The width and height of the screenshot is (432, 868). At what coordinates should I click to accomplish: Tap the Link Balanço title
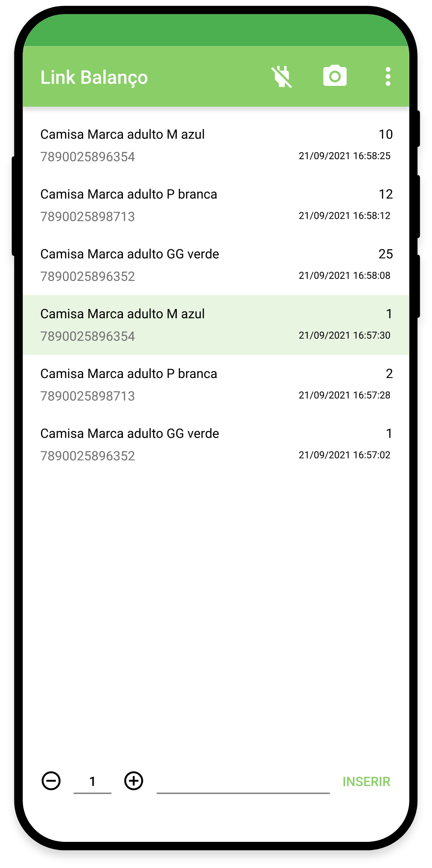click(94, 77)
